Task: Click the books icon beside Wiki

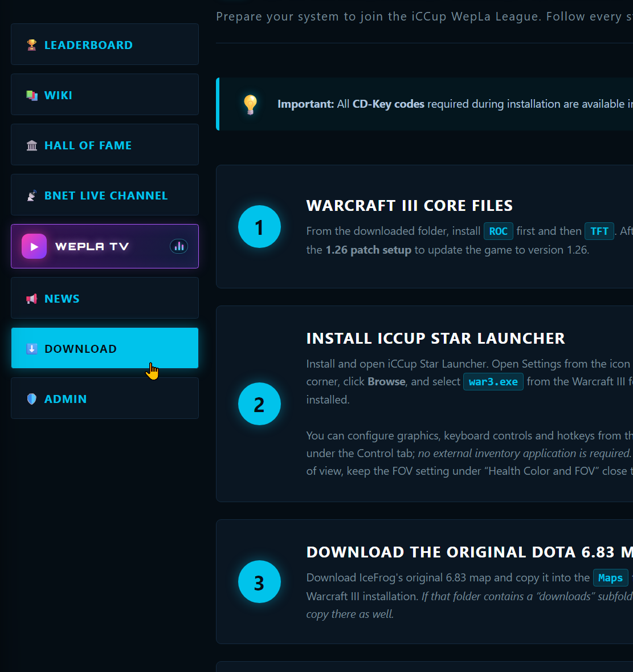Action: (32, 95)
